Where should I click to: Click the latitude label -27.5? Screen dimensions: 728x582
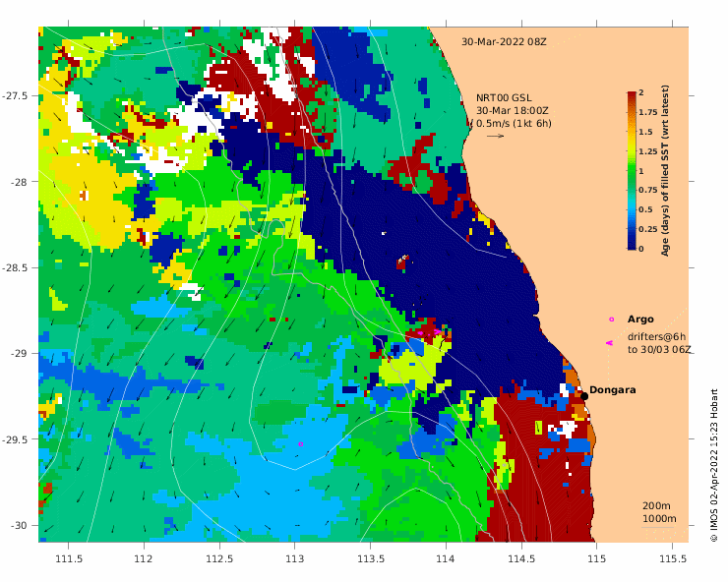pyautogui.click(x=15, y=95)
